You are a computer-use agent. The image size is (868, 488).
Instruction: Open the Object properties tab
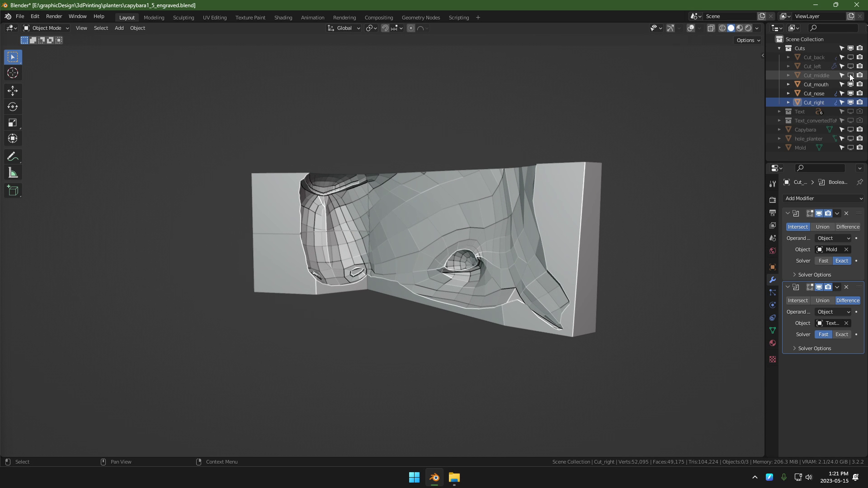[773, 267]
